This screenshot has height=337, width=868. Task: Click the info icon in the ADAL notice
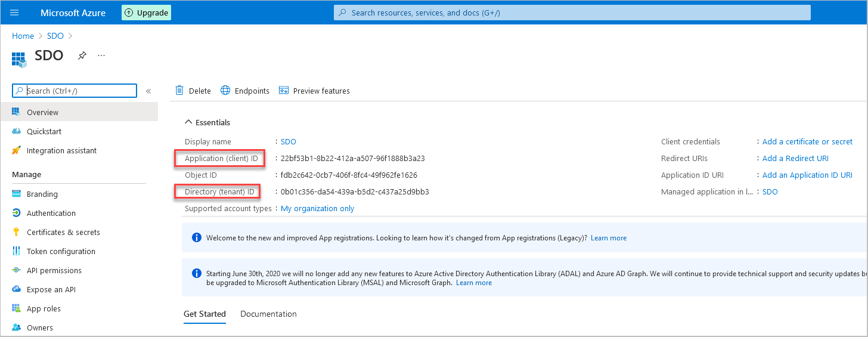[x=197, y=273]
